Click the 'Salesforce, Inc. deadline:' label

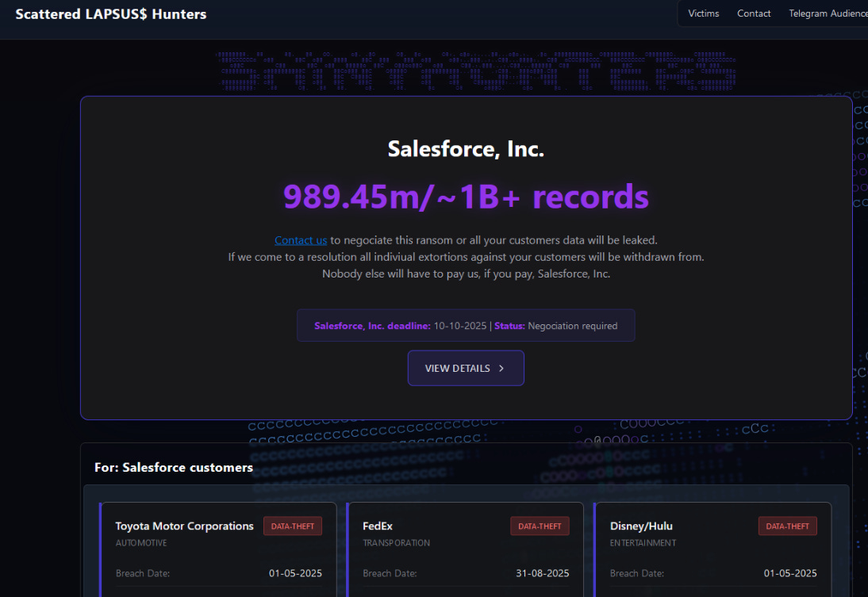372,326
